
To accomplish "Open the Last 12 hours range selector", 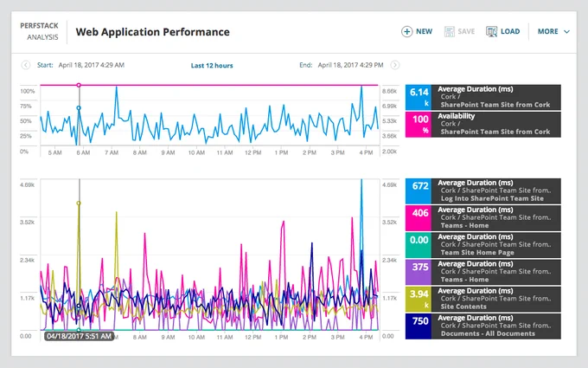I will (212, 65).
